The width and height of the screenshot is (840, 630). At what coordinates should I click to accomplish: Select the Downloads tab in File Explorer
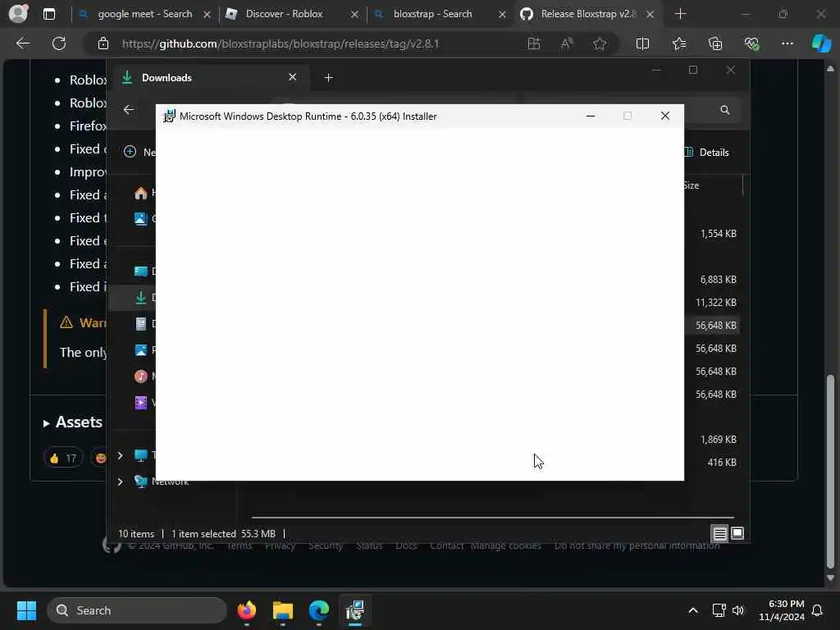[209, 78]
